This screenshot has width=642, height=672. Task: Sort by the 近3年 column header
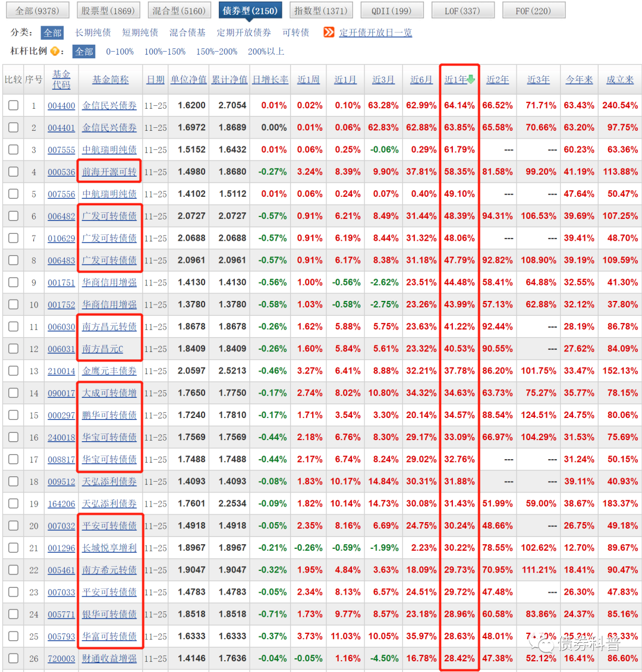(x=539, y=79)
